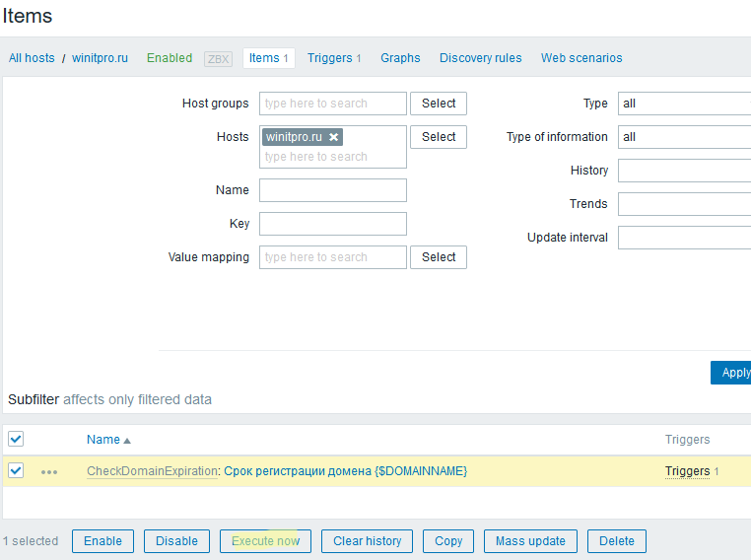Remove winitpro.ru host tag with X icon

(334, 137)
